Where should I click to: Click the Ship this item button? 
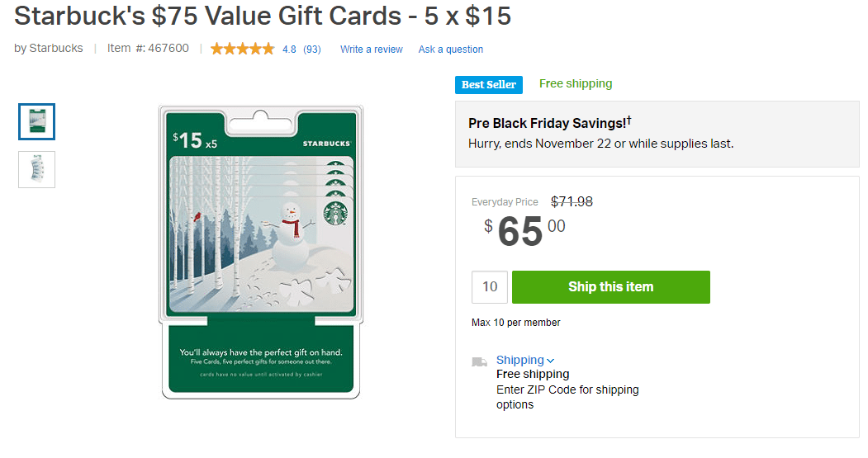[610, 287]
